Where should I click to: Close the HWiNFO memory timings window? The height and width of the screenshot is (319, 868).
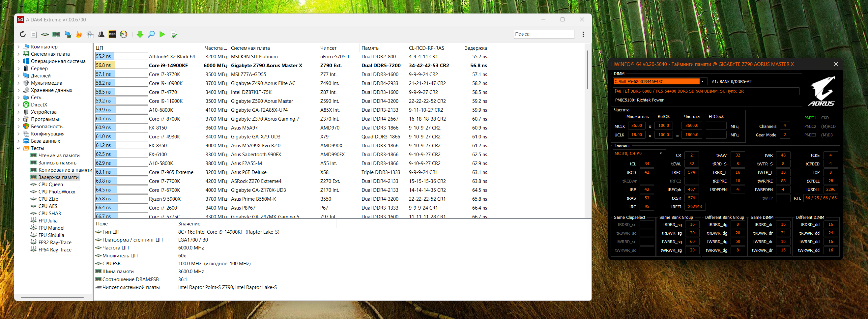836,64
